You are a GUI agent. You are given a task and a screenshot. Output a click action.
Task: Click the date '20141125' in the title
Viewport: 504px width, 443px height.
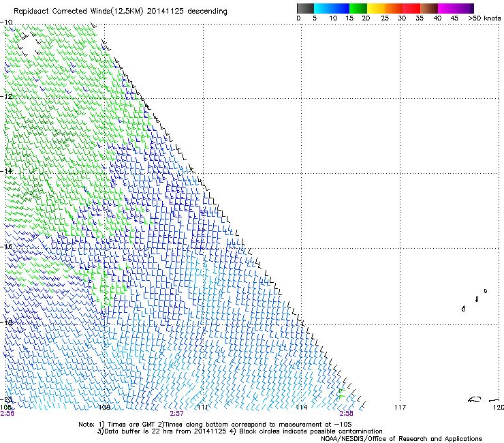click(x=165, y=12)
